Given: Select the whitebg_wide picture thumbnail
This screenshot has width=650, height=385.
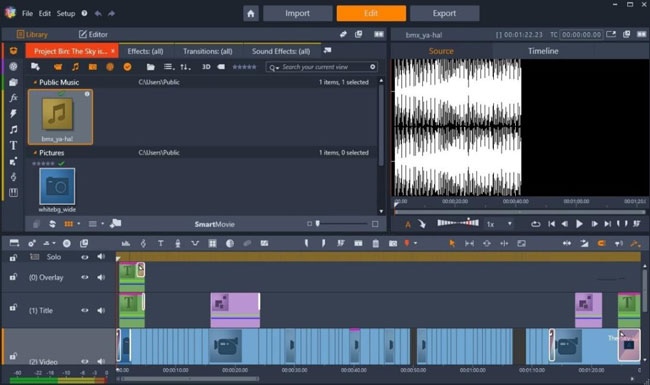Looking at the screenshot, I should (57, 186).
